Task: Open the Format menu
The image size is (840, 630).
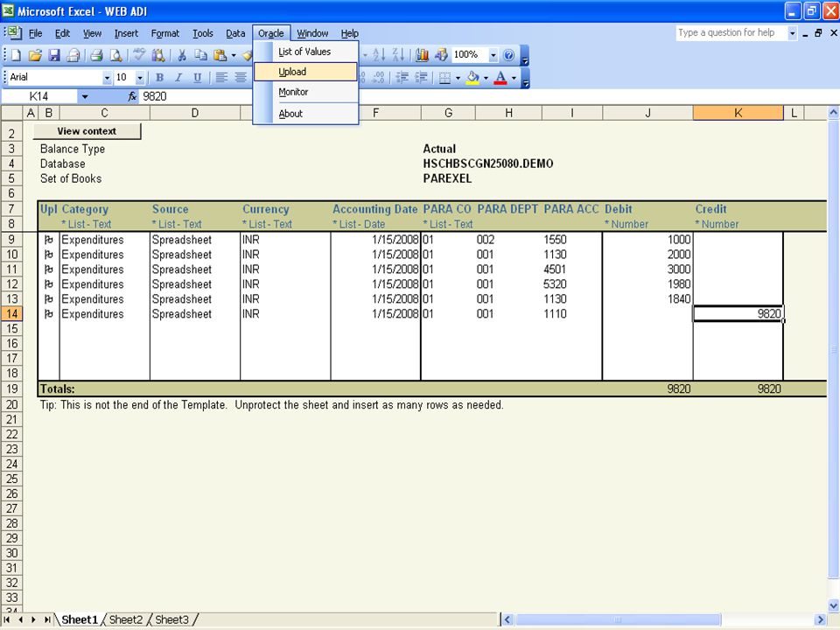Action: tap(165, 33)
